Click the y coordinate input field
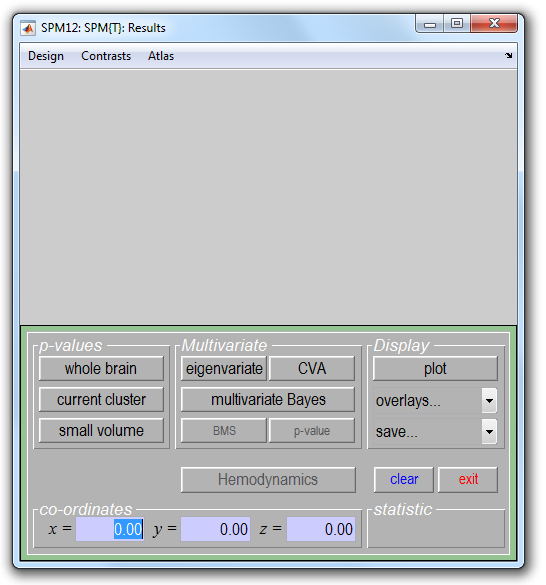The image size is (546, 585). [215, 529]
